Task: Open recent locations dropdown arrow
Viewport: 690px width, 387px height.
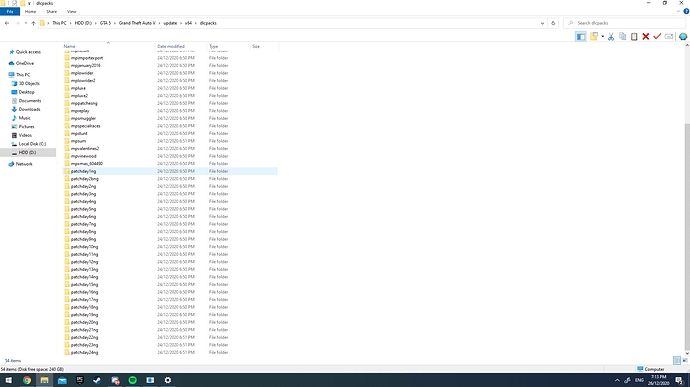Action: (26, 23)
